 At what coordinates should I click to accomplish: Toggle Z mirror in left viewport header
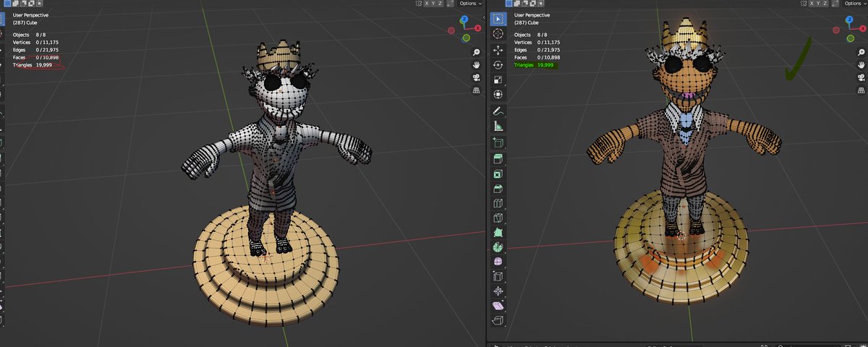pyautogui.click(x=441, y=4)
